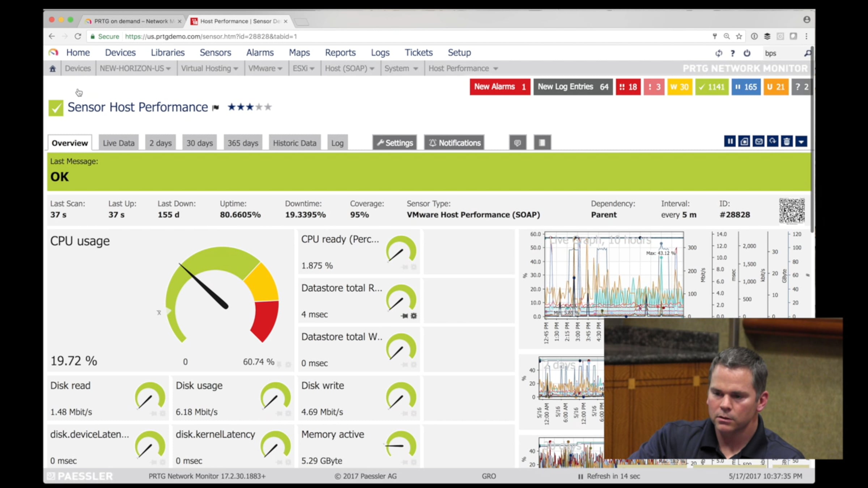The image size is (868, 488).
Task: Bookmark page with star icon in address bar
Action: [x=739, y=36]
